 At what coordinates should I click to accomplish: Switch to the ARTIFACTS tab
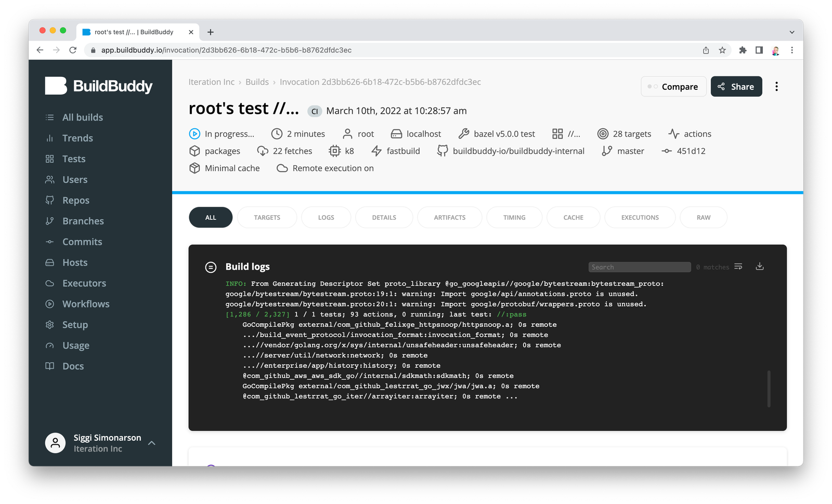[450, 218]
